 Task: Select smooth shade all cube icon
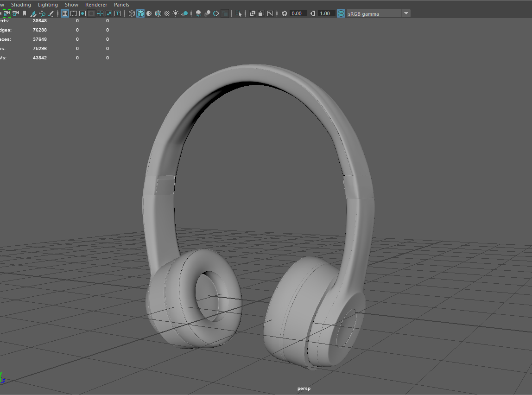click(140, 13)
